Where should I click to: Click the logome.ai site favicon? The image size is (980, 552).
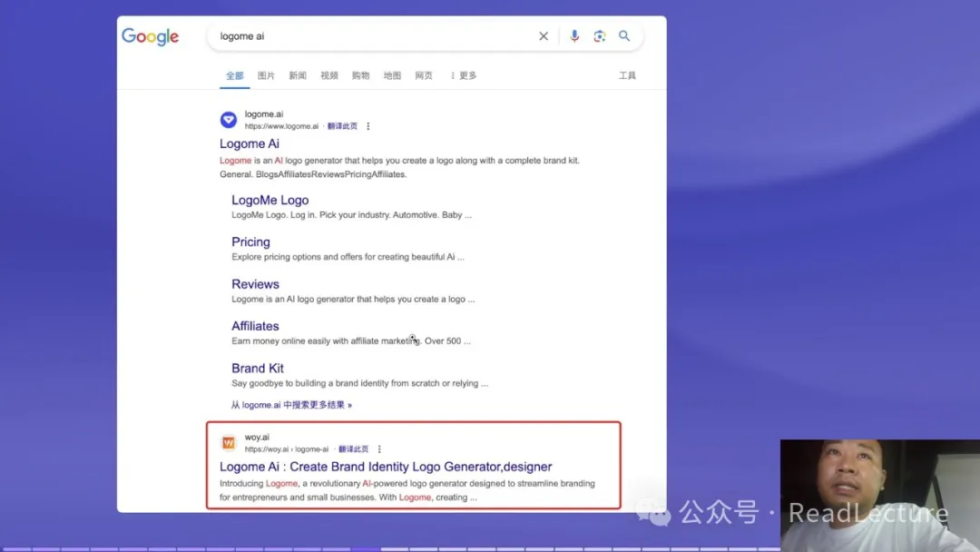coord(229,120)
